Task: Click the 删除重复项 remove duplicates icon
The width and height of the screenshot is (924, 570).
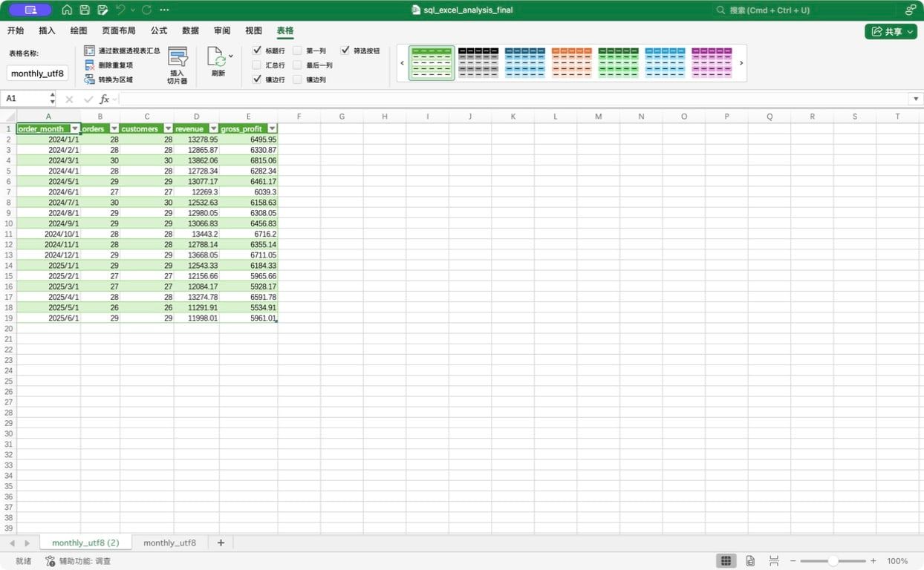Action: [89, 65]
